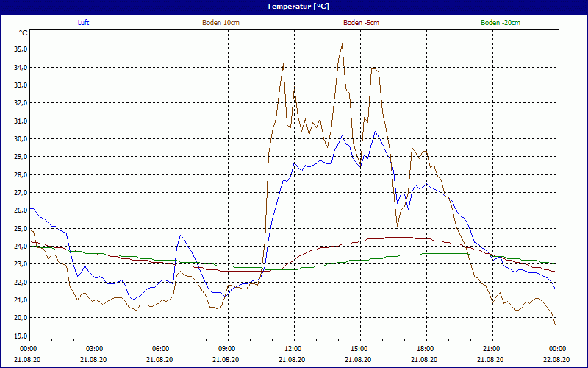Click the 15:00 time axis label

pos(359,349)
